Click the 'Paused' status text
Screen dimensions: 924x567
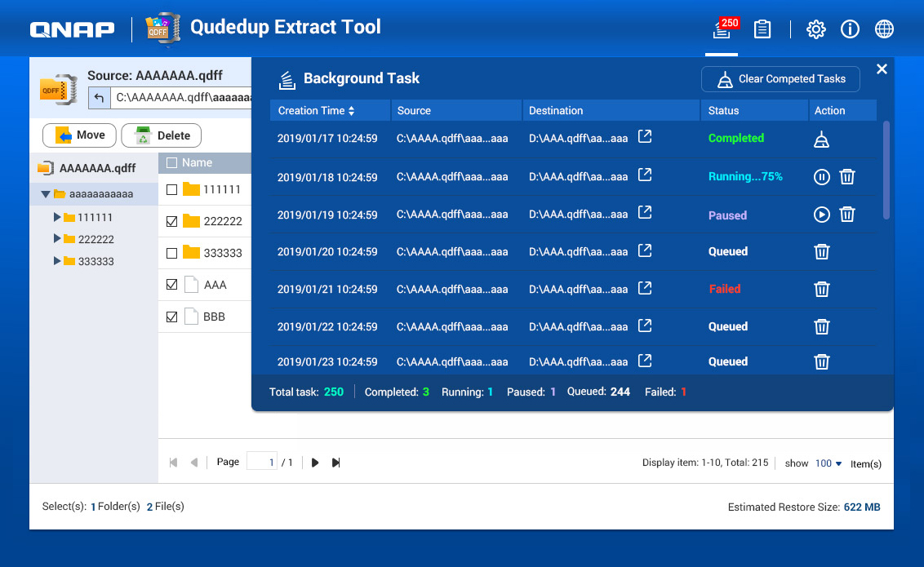coord(728,215)
